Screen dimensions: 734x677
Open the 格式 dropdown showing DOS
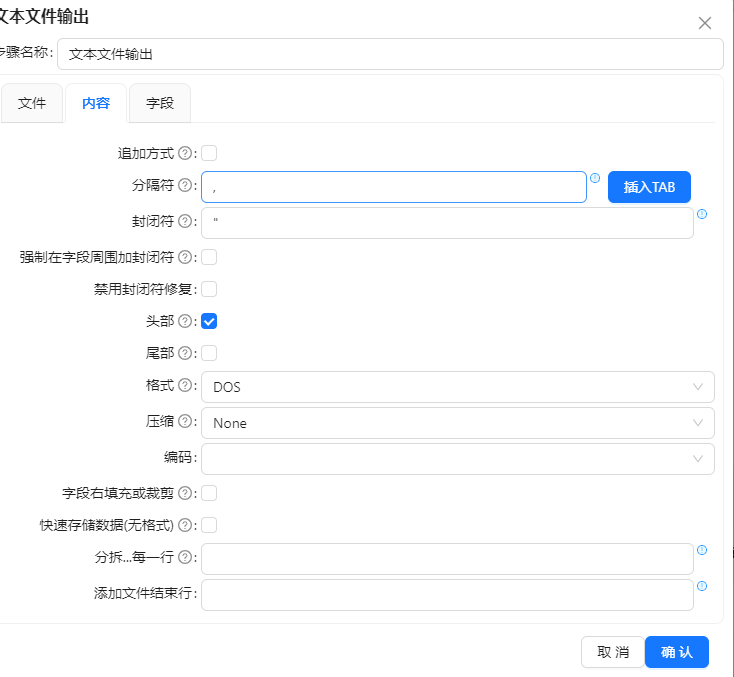(x=457, y=387)
